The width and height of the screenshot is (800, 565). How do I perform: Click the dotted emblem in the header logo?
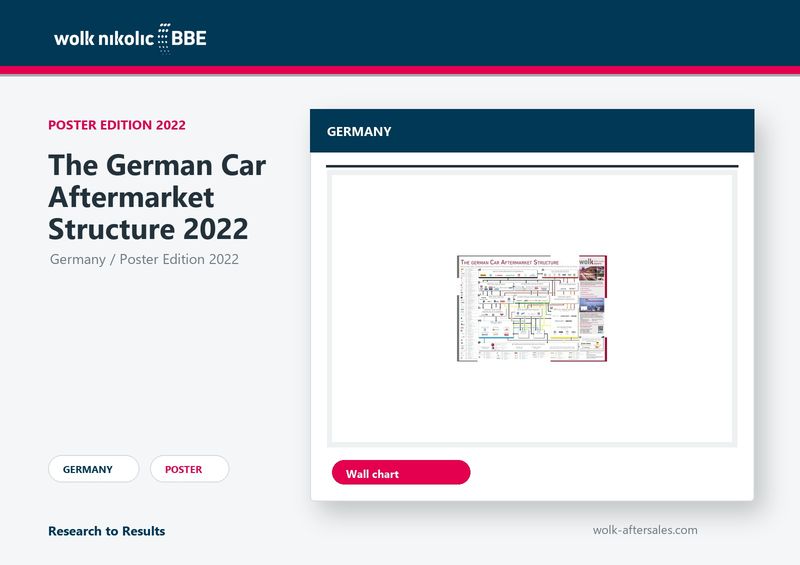coord(164,38)
